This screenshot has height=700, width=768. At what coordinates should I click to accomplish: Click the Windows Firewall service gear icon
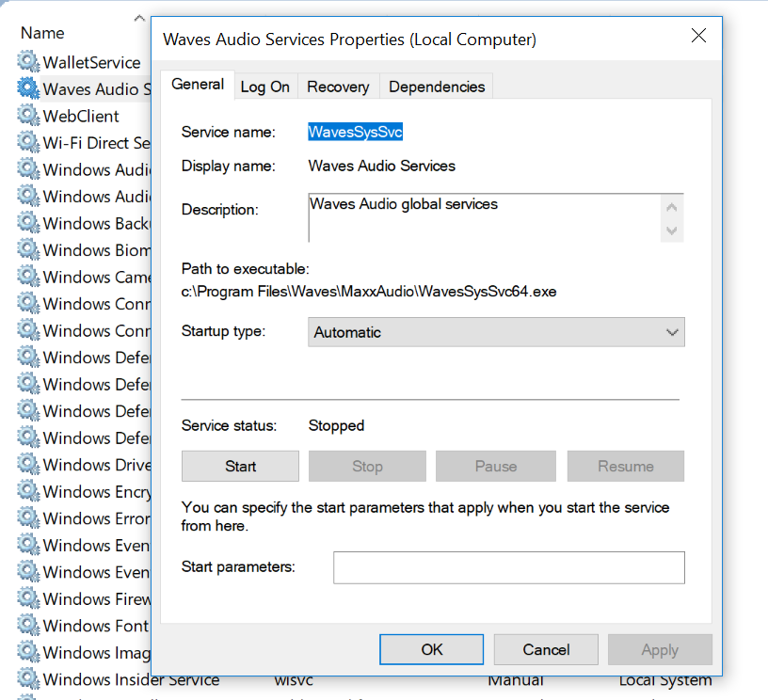[x=28, y=598]
